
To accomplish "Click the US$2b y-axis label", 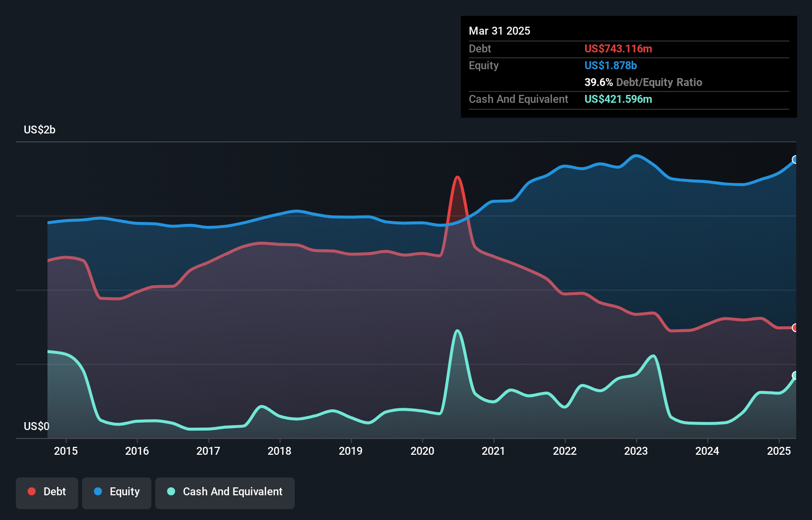I will pyautogui.click(x=40, y=130).
